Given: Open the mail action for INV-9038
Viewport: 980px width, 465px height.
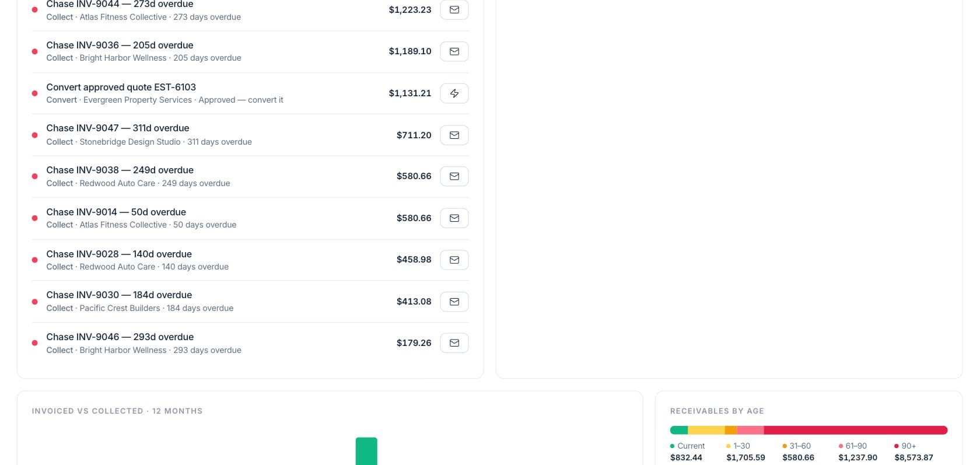Looking at the screenshot, I should [454, 176].
